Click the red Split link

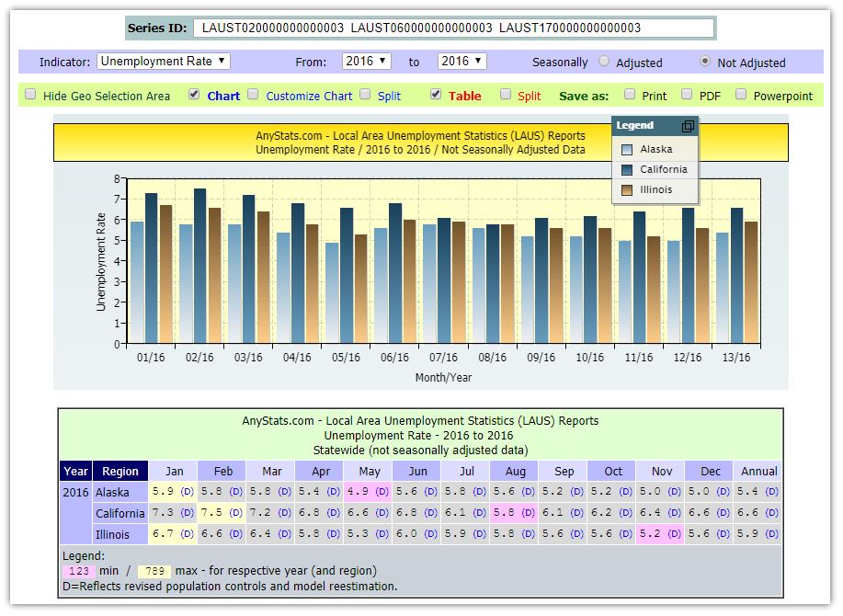coord(529,97)
